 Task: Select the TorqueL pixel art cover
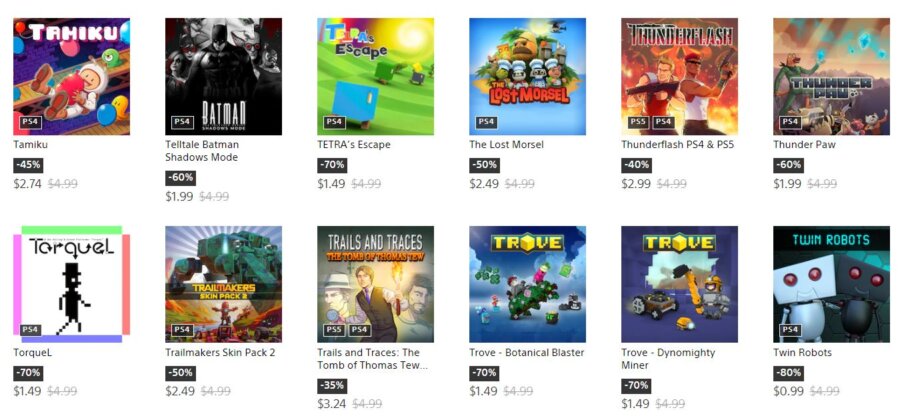coord(71,284)
